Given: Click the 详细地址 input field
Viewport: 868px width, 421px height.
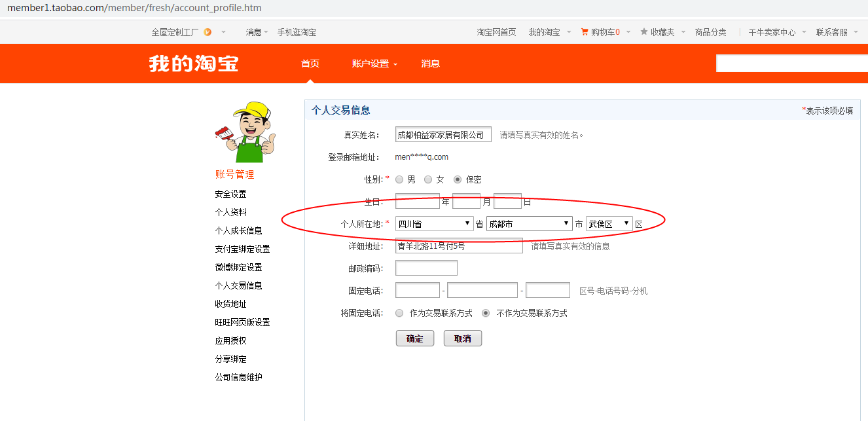Looking at the screenshot, I should 459,246.
